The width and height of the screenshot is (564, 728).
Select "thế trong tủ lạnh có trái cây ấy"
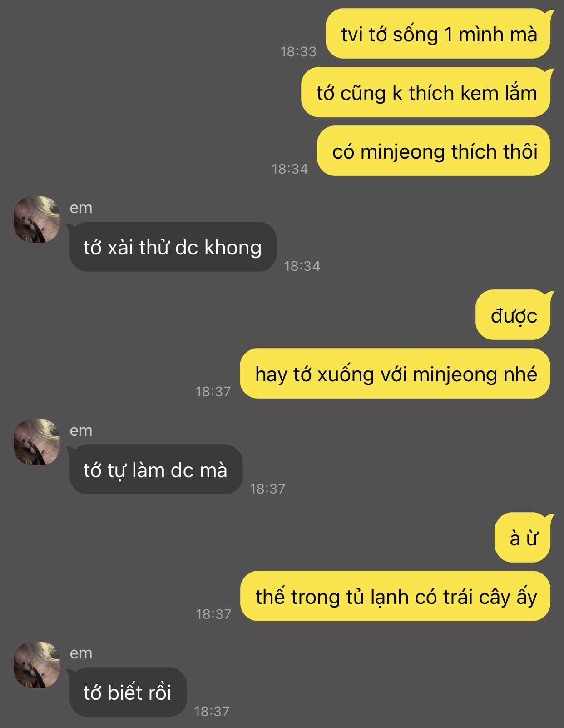pyautogui.click(x=395, y=597)
